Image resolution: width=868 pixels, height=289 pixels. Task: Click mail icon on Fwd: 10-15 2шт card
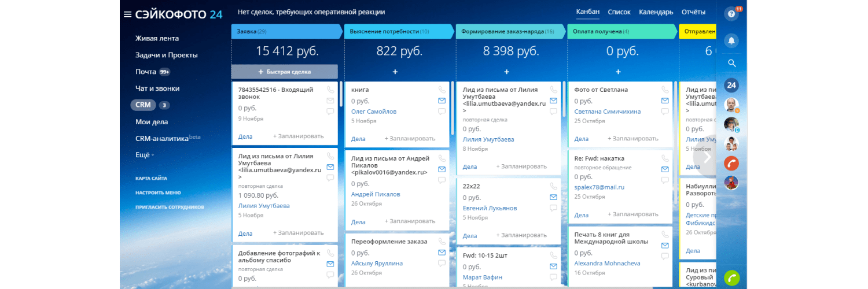[x=553, y=266]
